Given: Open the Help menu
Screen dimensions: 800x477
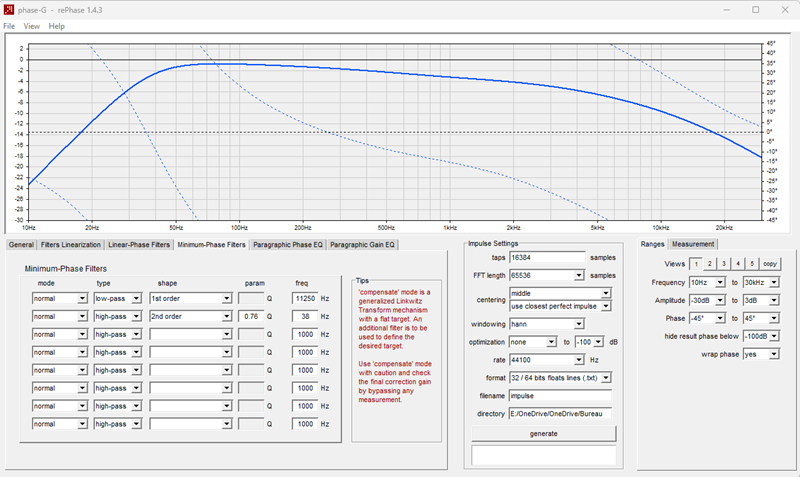Looking at the screenshot, I should tap(57, 26).
